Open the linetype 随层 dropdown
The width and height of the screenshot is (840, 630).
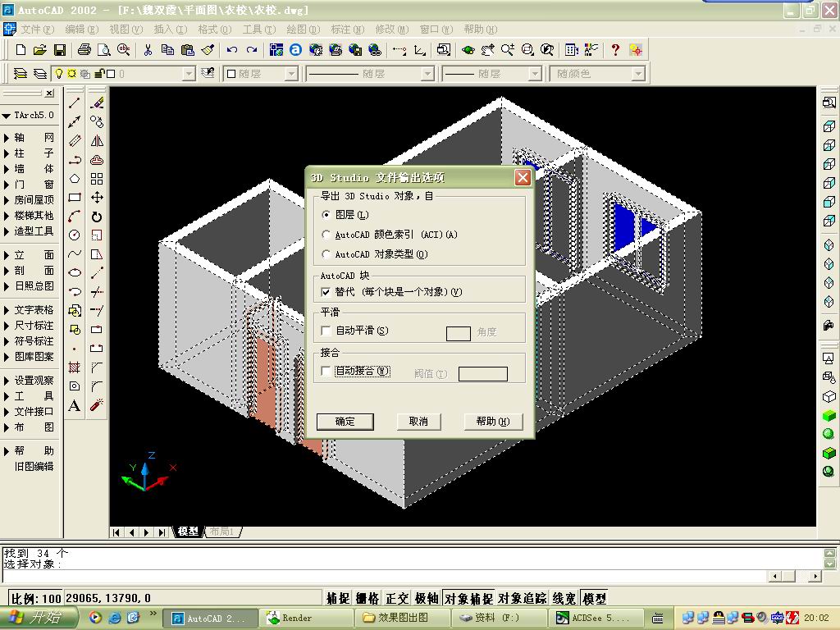coord(427,73)
